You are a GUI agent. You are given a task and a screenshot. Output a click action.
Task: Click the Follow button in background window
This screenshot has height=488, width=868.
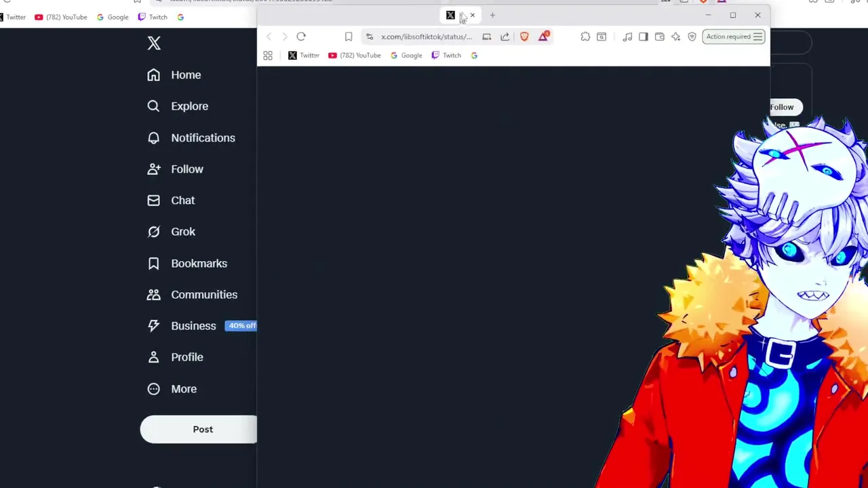[785, 107]
